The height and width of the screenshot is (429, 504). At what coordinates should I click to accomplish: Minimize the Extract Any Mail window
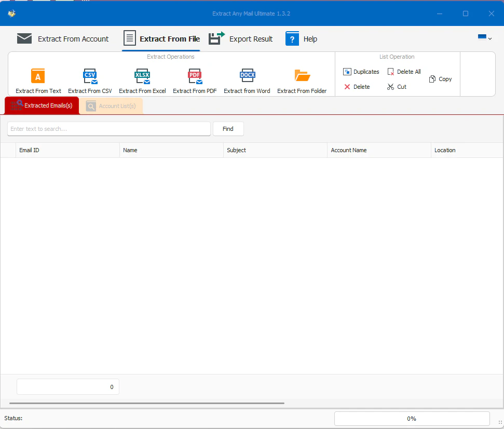440,14
